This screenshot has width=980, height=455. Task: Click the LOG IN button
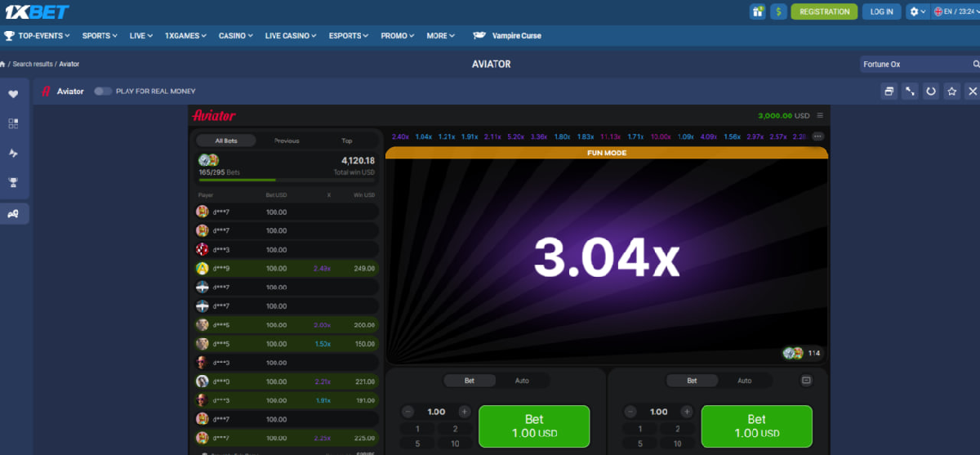[x=881, y=11]
